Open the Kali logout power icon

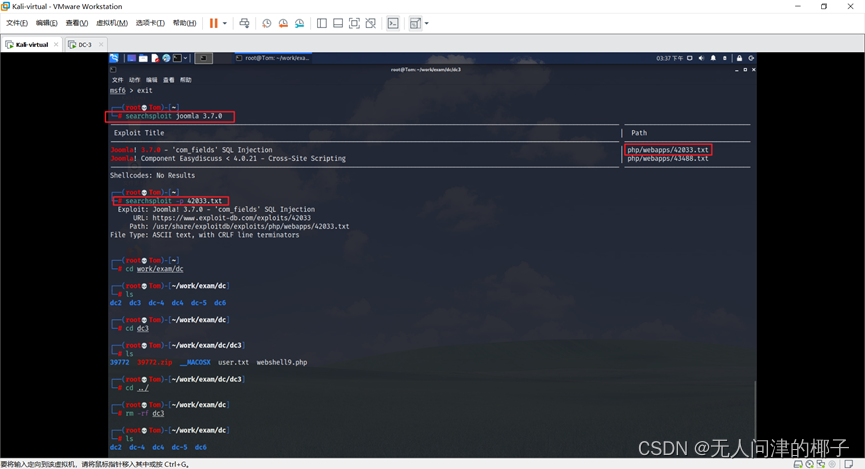[751, 58]
